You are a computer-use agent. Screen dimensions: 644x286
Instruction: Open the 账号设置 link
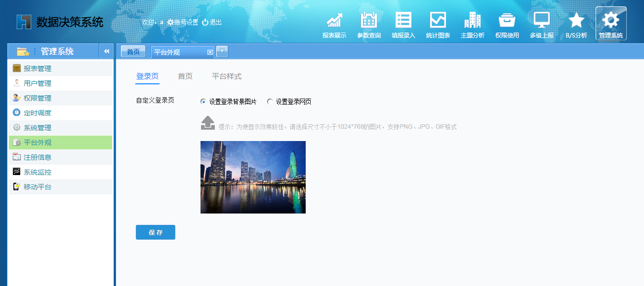[x=186, y=22]
